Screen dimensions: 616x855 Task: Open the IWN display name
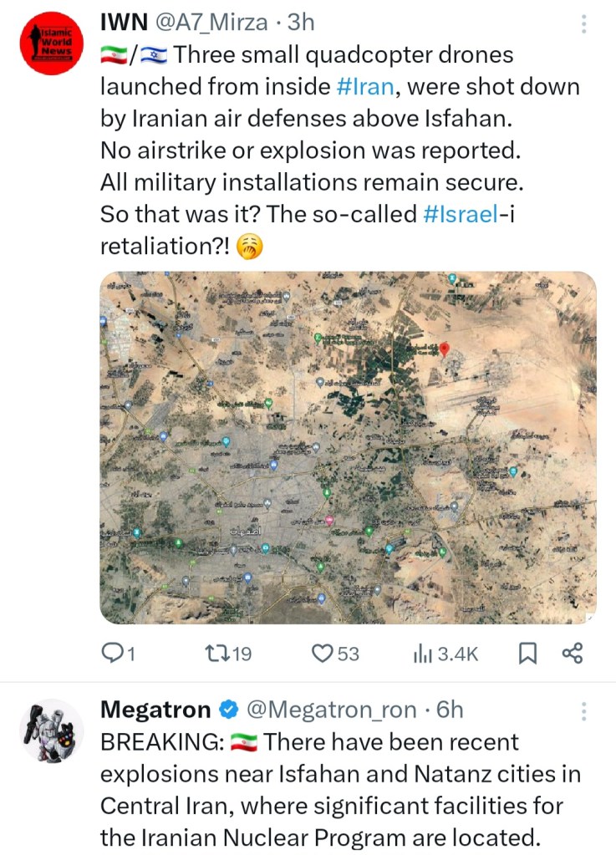[122, 23]
